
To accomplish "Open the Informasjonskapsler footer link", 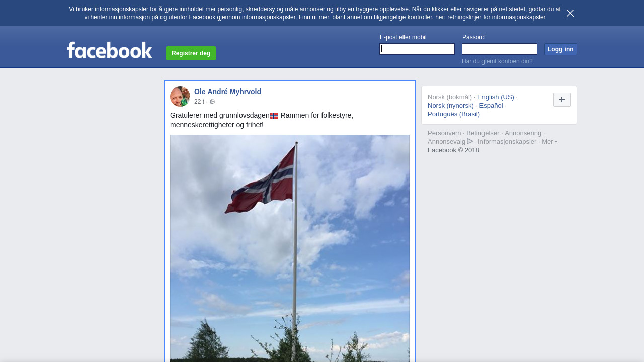I will coord(507,141).
